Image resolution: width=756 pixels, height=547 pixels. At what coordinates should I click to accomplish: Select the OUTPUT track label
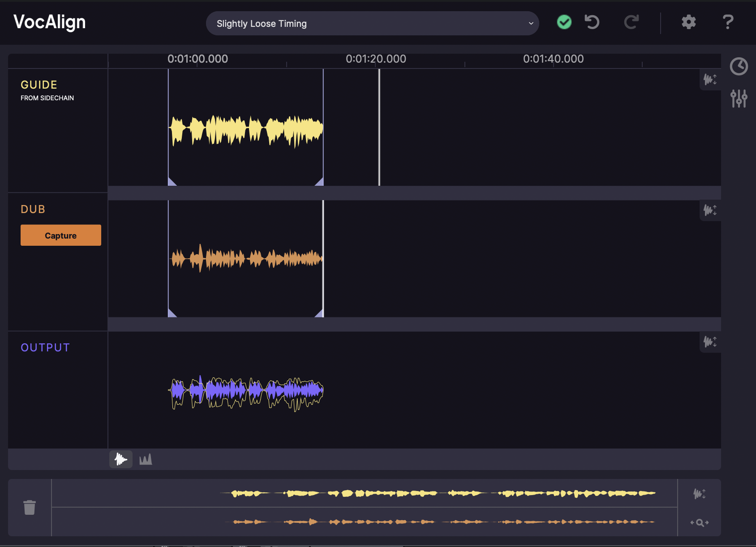point(45,347)
